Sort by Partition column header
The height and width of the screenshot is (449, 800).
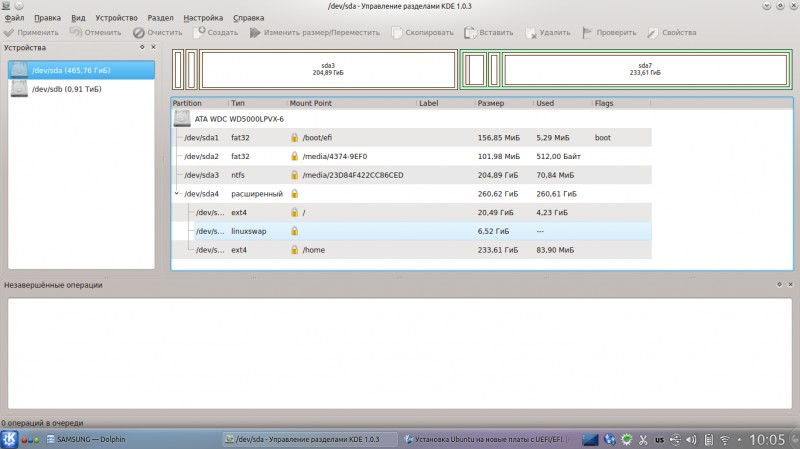[x=200, y=103]
